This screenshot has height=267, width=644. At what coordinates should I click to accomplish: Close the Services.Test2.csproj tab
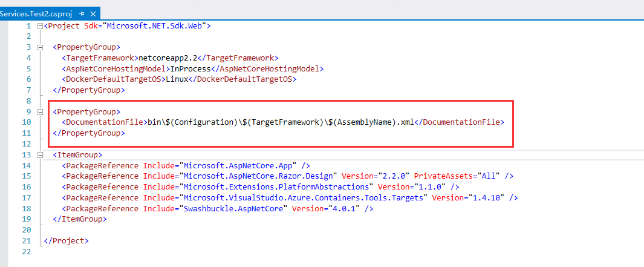(x=93, y=14)
